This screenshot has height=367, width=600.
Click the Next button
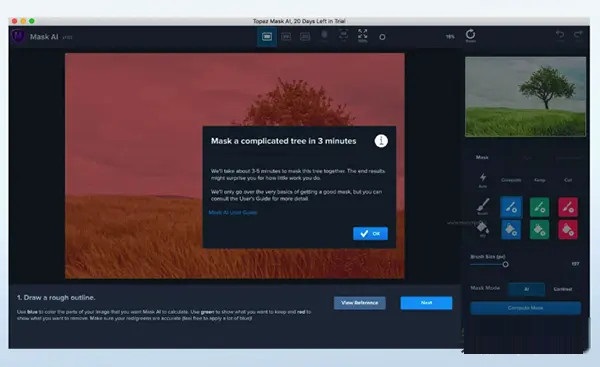point(426,303)
